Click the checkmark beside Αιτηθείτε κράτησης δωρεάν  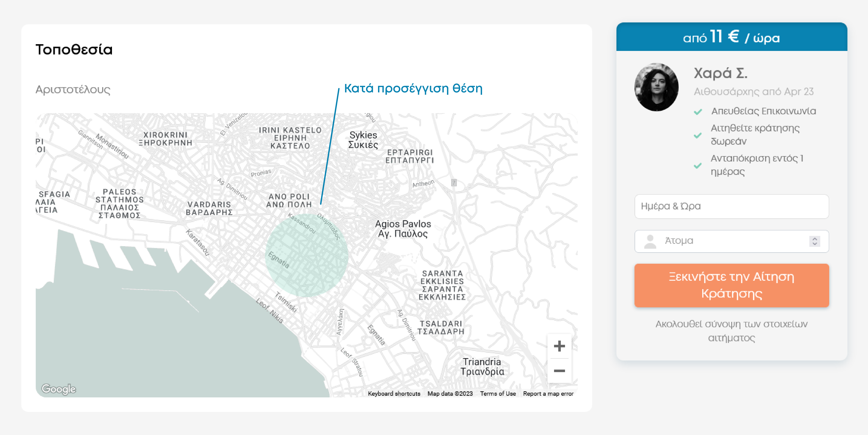point(698,135)
